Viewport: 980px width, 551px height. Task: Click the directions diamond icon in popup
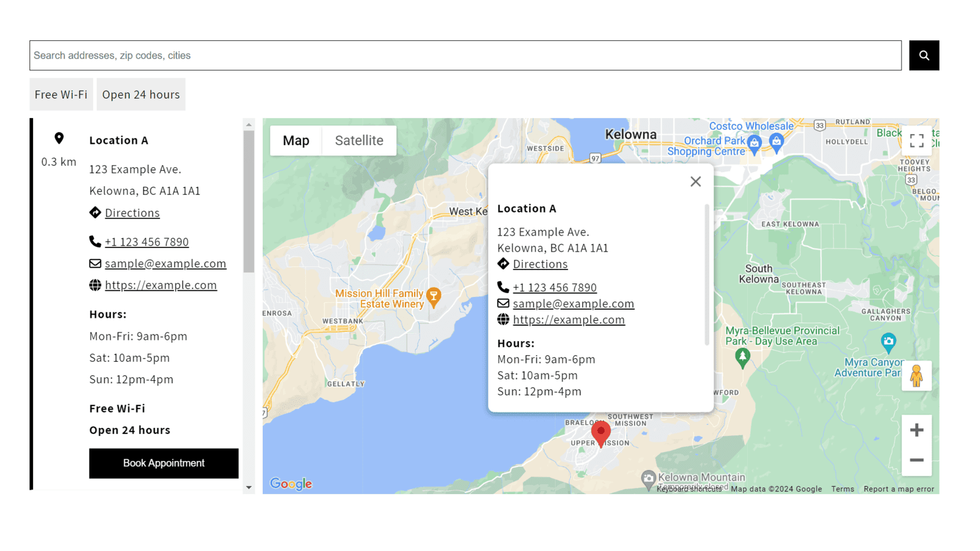pyautogui.click(x=502, y=264)
